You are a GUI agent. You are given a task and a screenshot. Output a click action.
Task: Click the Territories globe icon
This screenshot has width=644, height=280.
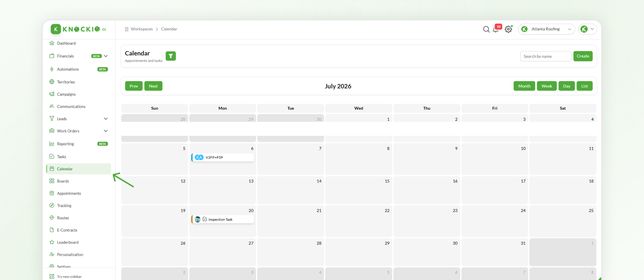pos(52,82)
